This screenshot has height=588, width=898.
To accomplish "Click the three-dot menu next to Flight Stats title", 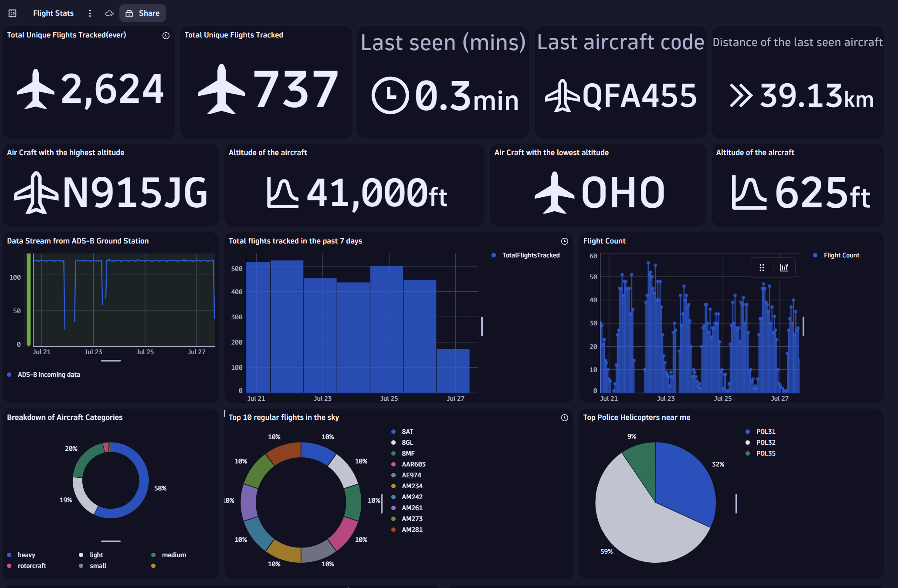I will coord(90,13).
